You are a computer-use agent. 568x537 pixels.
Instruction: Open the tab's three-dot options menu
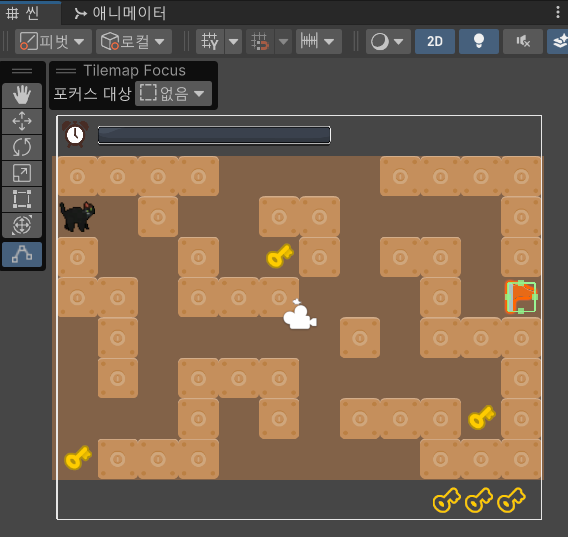click(558, 13)
